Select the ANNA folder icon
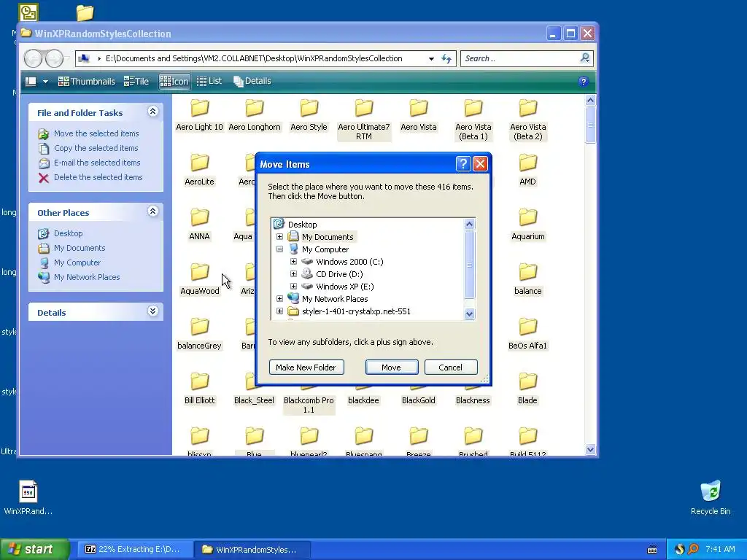The width and height of the screenshot is (747, 560). tap(200, 217)
